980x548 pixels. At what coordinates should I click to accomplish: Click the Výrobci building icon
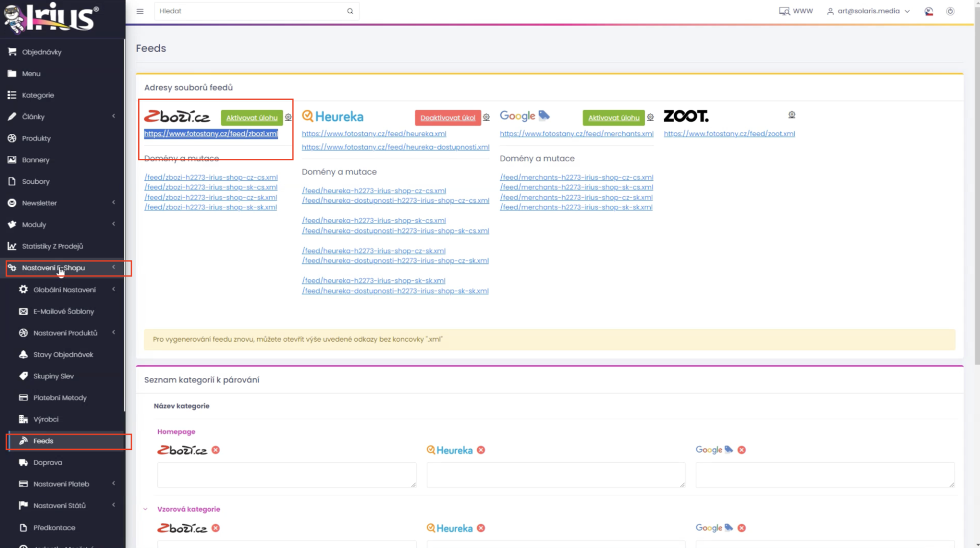point(23,419)
